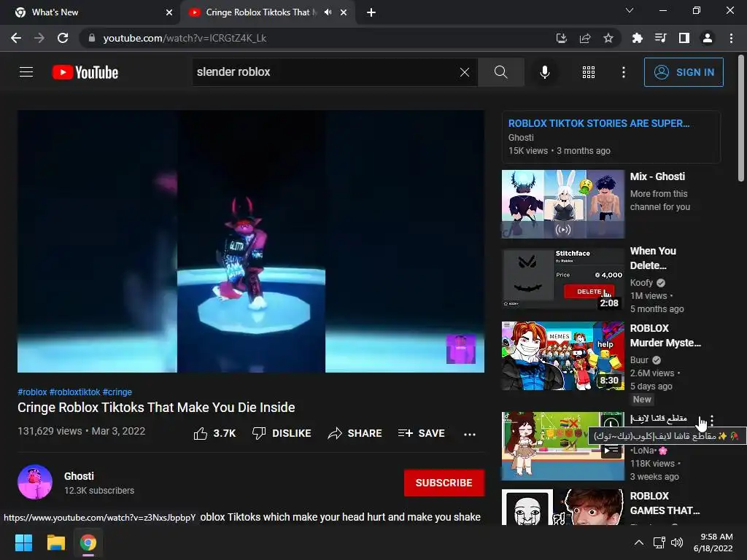This screenshot has width=747, height=560.
Task: Go to YouTube home via logo
Action: [x=85, y=72]
